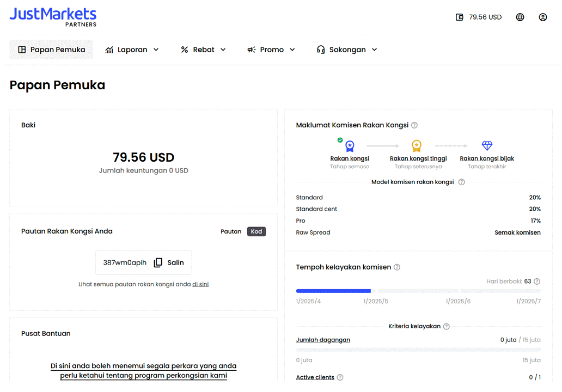Screen dimensions: 562x392
Task: Click the Standard cent commission row
Action: click(418, 209)
